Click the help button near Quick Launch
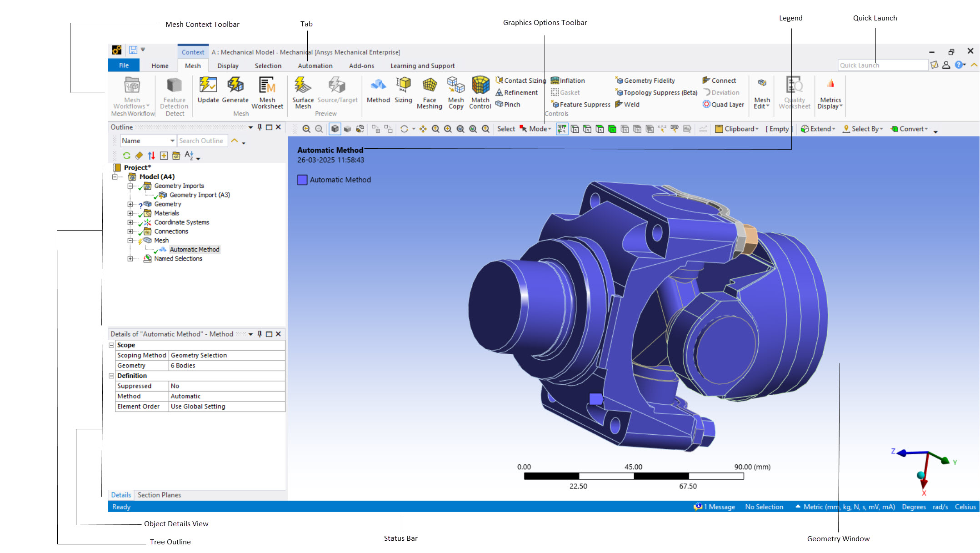The height and width of the screenshot is (553, 980). 960,65
